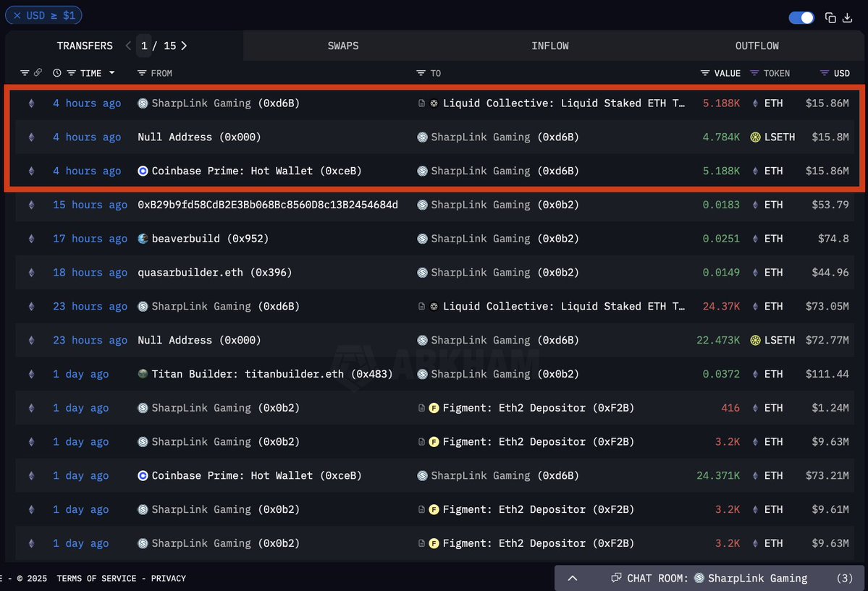Switch off the blue toggle at top right

pyautogui.click(x=801, y=17)
